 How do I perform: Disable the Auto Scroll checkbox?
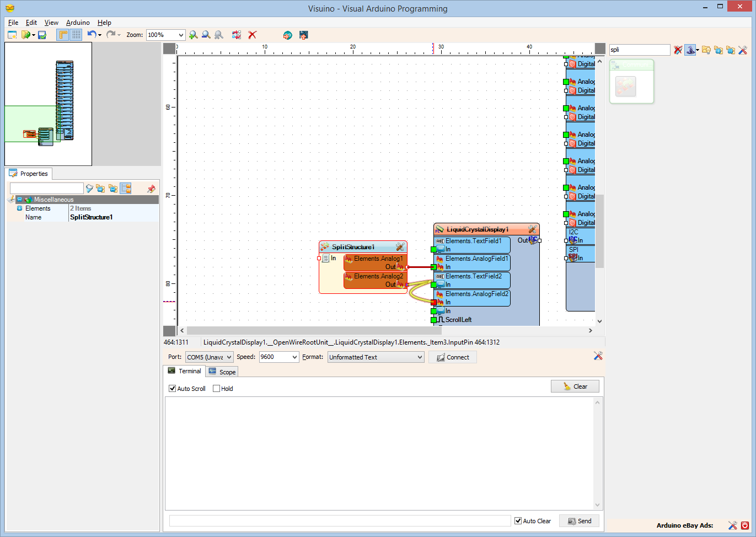(x=172, y=389)
